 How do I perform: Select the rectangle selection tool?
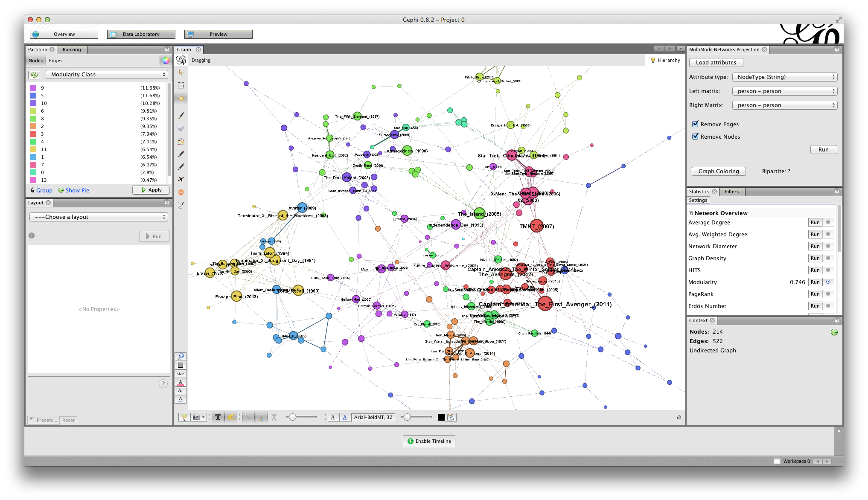(181, 85)
